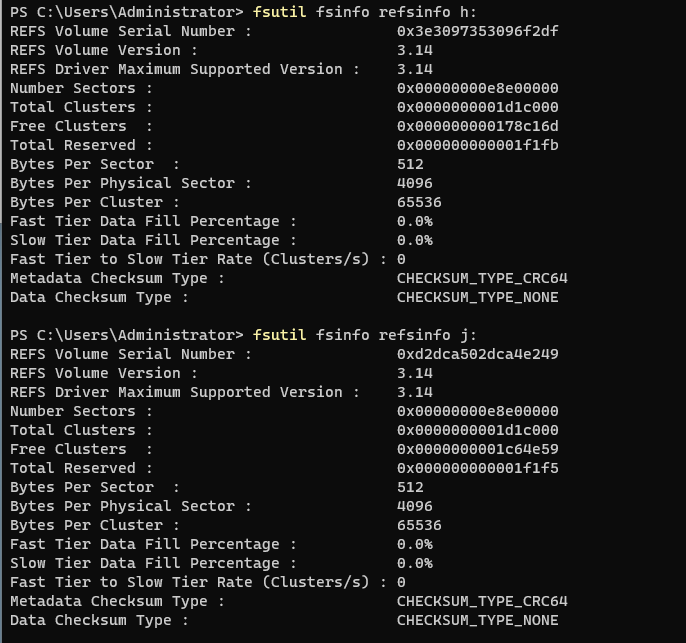Click second 'Bytes Per Physical Sector' label

(x=130, y=506)
